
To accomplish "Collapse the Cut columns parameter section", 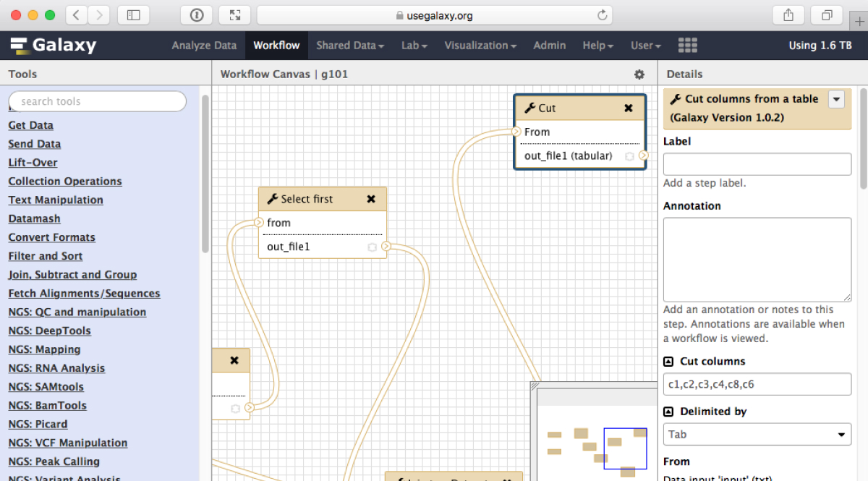I will [668, 362].
